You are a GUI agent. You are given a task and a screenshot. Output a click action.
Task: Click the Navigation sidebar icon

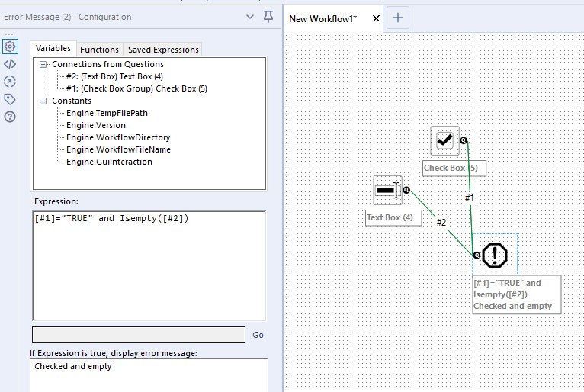10,82
